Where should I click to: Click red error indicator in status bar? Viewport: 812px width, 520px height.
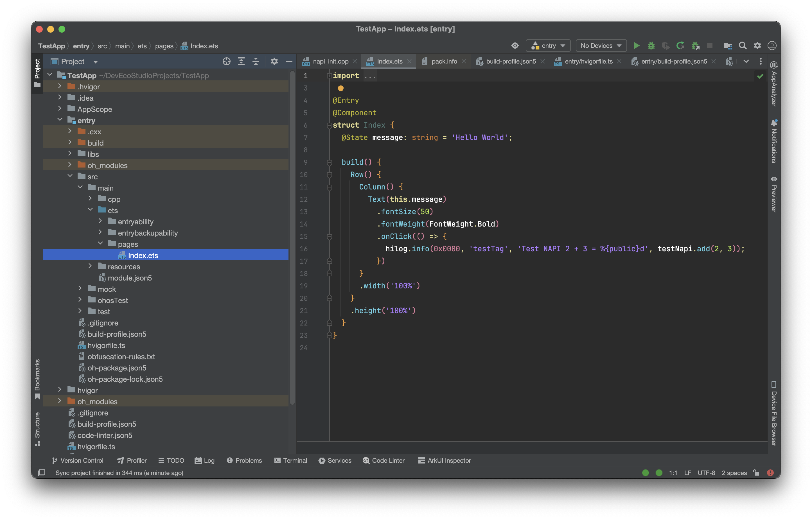770,473
